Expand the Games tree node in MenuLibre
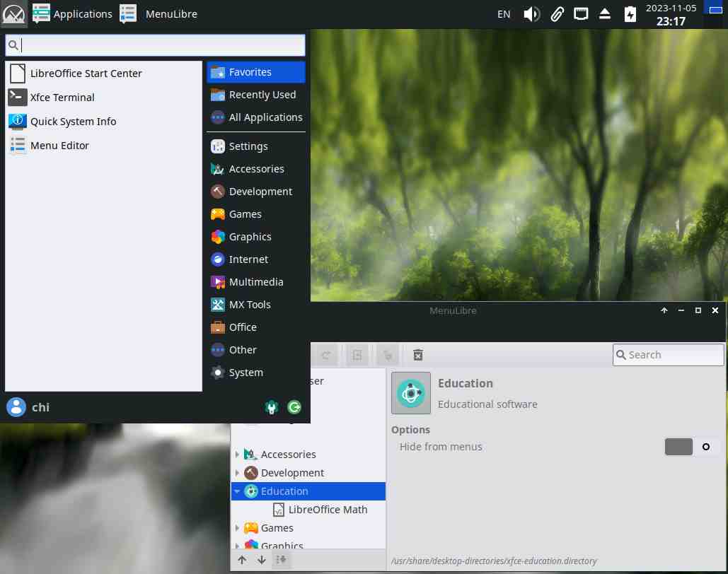The image size is (728, 574). click(237, 528)
